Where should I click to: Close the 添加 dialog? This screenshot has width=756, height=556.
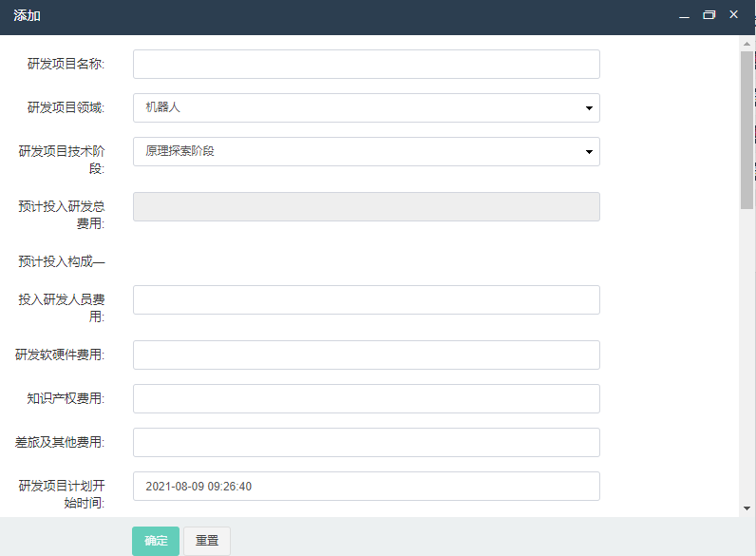(734, 14)
